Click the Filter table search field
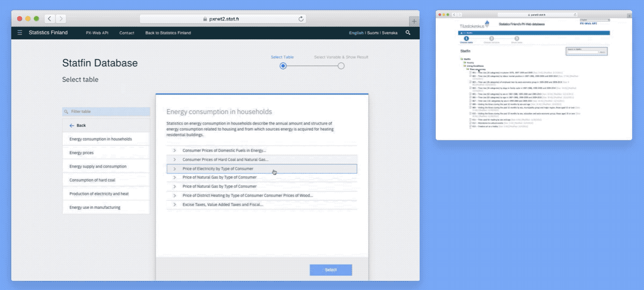 tap(106, 112)
